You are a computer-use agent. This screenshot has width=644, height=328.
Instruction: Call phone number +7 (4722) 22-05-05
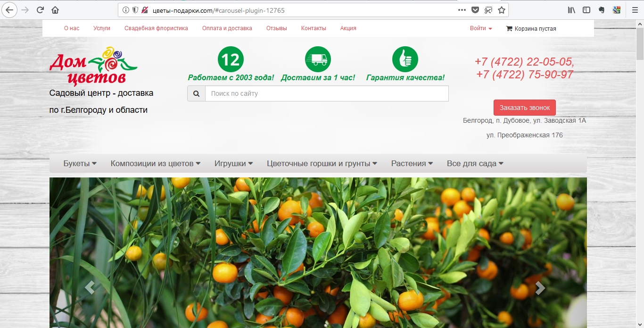[525, 62]
